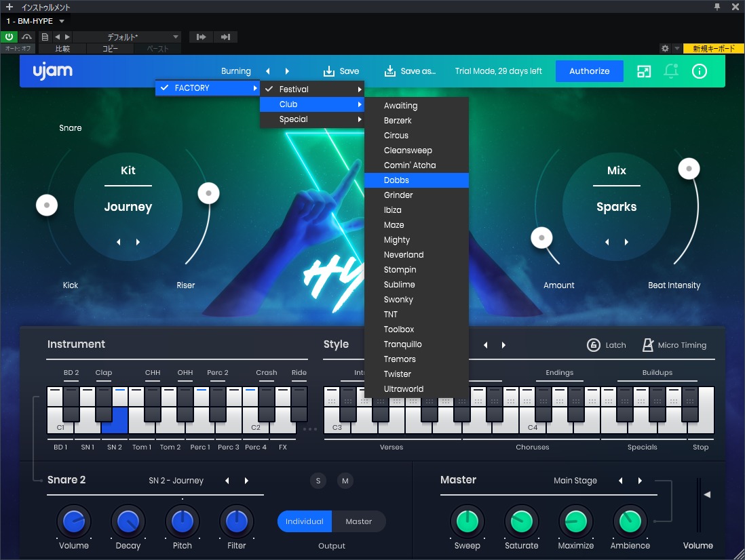Image resolution: width=745 pixels, height=560 pixels.
Task: Select next SN 2 sample arrow
Action: coord(246,481)
